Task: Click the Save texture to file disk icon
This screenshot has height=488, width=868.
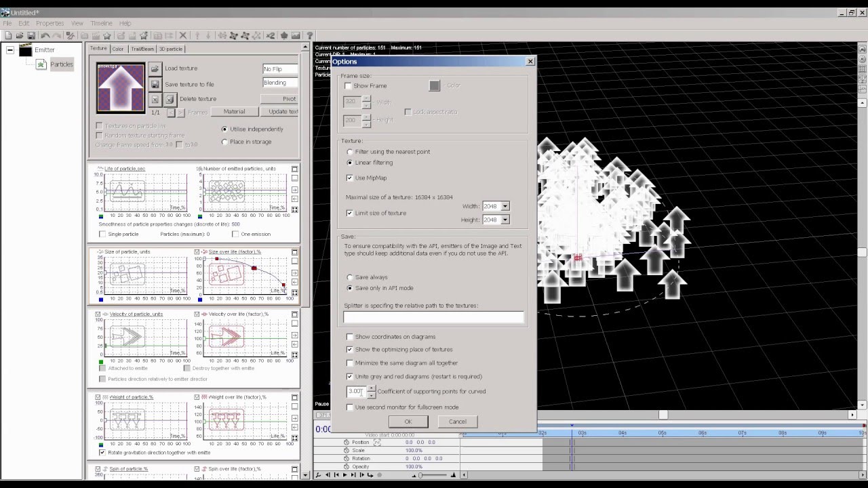Action: pos(155,84)
